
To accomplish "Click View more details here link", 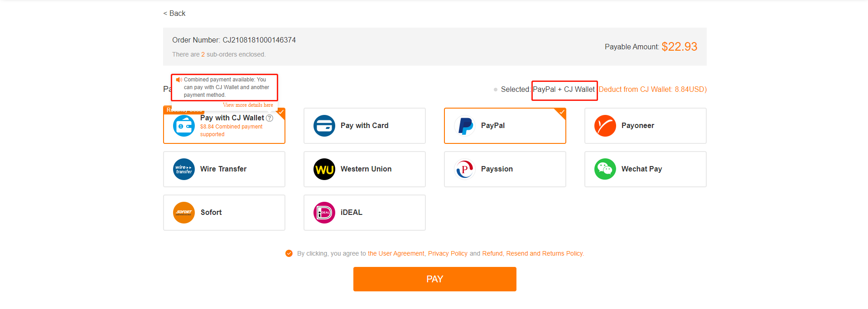I will [x=248, y=105].
